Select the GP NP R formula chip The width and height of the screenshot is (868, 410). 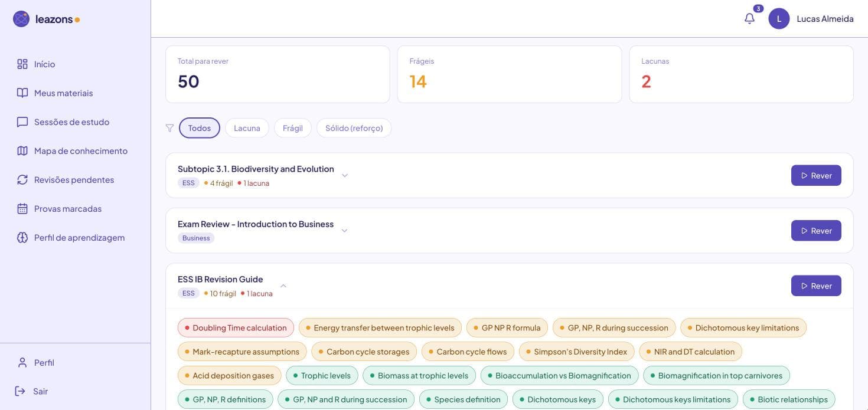coord(507,328)
